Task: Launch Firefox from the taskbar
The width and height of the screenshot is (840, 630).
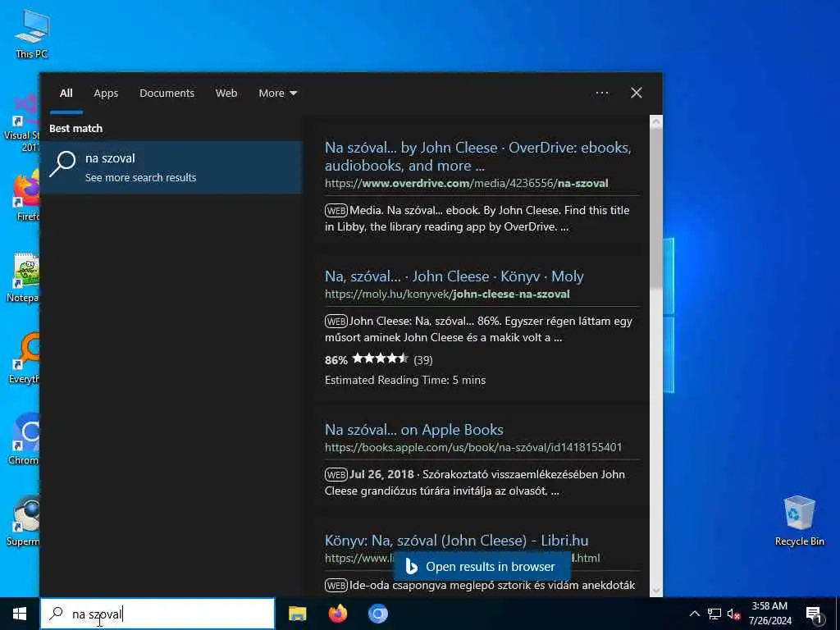Action: point(337,614)
